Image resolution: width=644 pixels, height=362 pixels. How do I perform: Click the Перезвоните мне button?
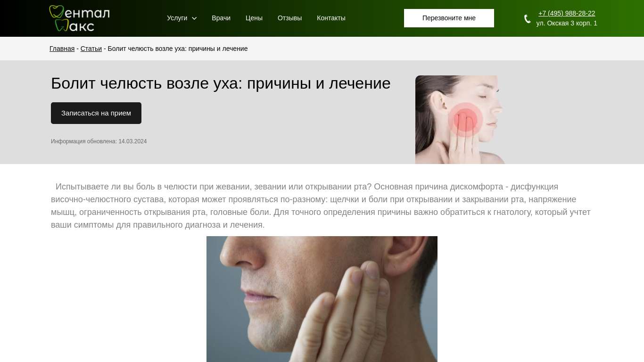(x=449, y=18)
